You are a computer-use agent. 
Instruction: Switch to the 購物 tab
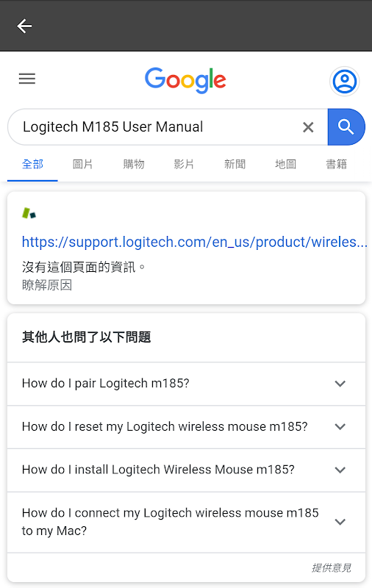pyautogui.click(x=134, y=164)
